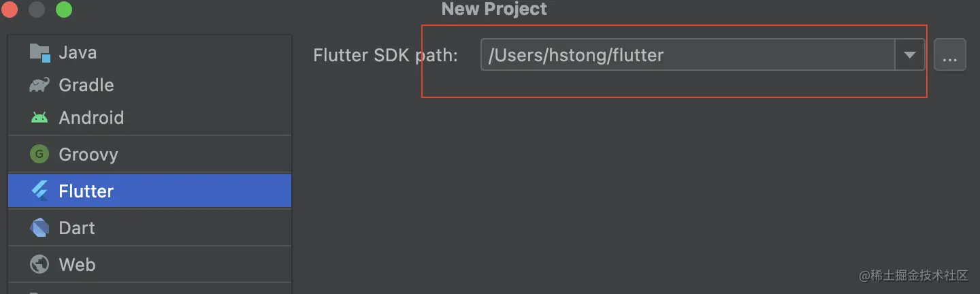Screen dimensions: 980x294
Task: Click the Gradle elephant icon
Action: (39, 85)
